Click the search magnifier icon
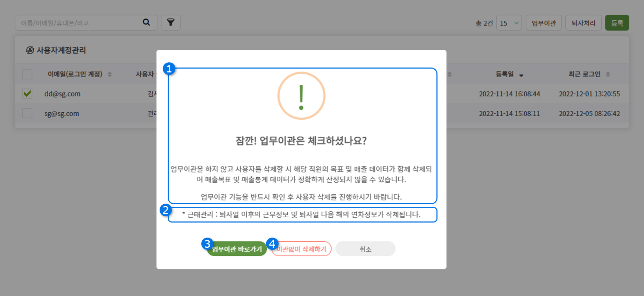The height and width of the screenshot is (296, 644). pos(146,22)
